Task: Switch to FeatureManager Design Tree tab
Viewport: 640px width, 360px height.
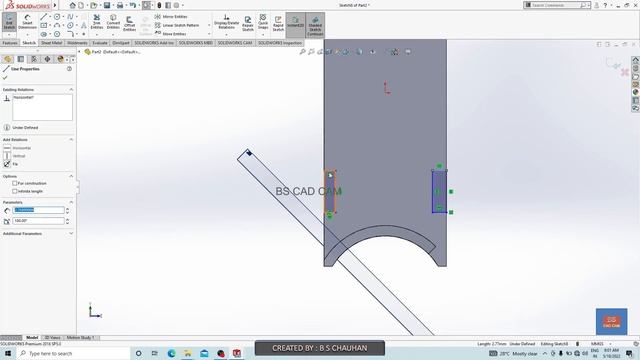Action: [x=8, y=59]
